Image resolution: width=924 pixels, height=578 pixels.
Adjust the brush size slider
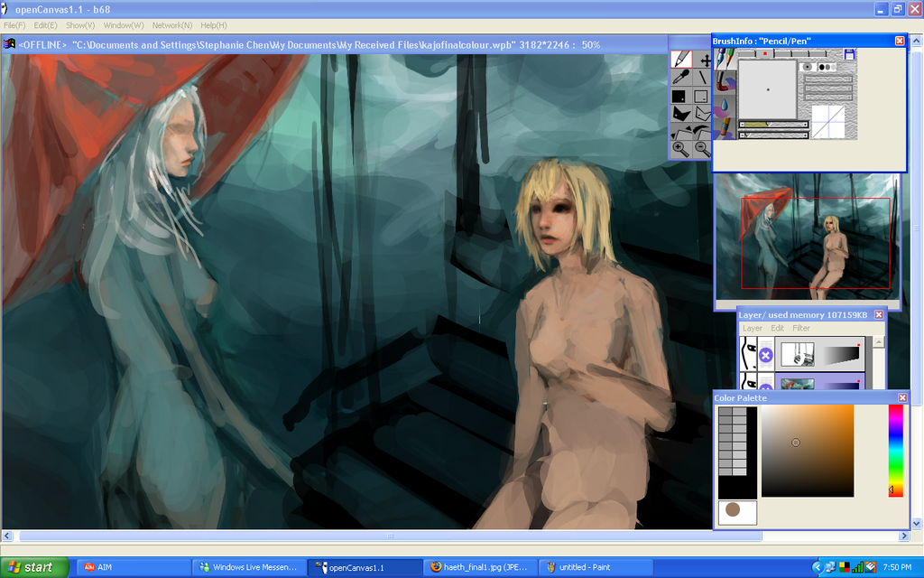click(x=773, y=125)
